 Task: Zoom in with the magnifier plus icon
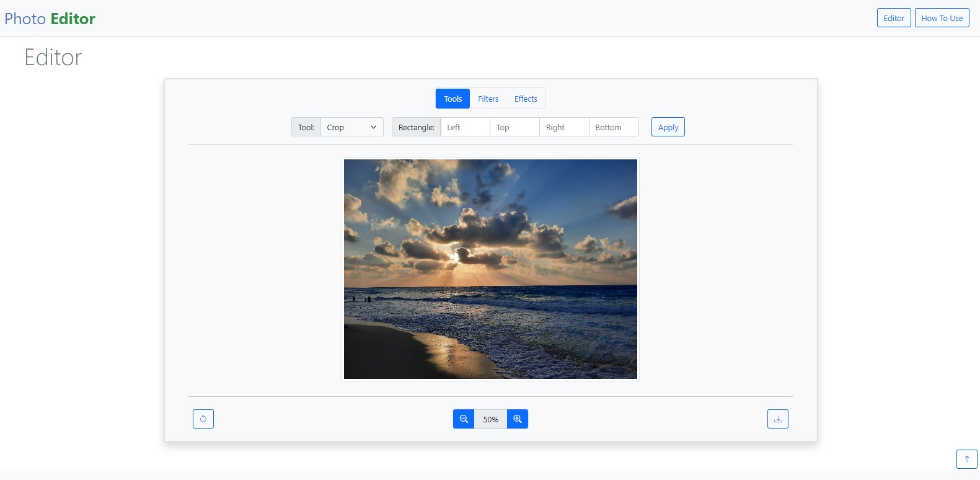pos(518,419)
